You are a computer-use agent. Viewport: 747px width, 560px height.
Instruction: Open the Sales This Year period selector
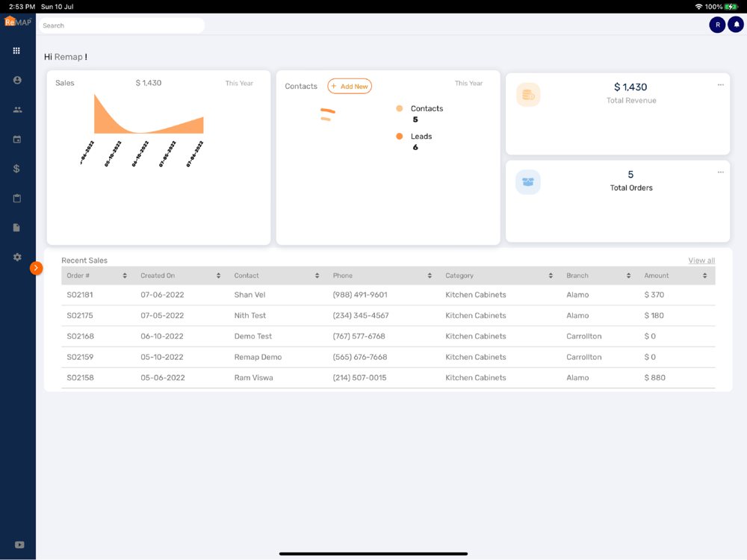[x=239, y=83]
